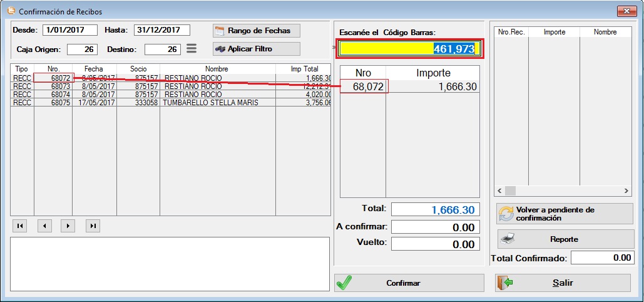Select the Caja Origen input box
The width and height of the screenshot is (644, 302).
tap(82, 49)
